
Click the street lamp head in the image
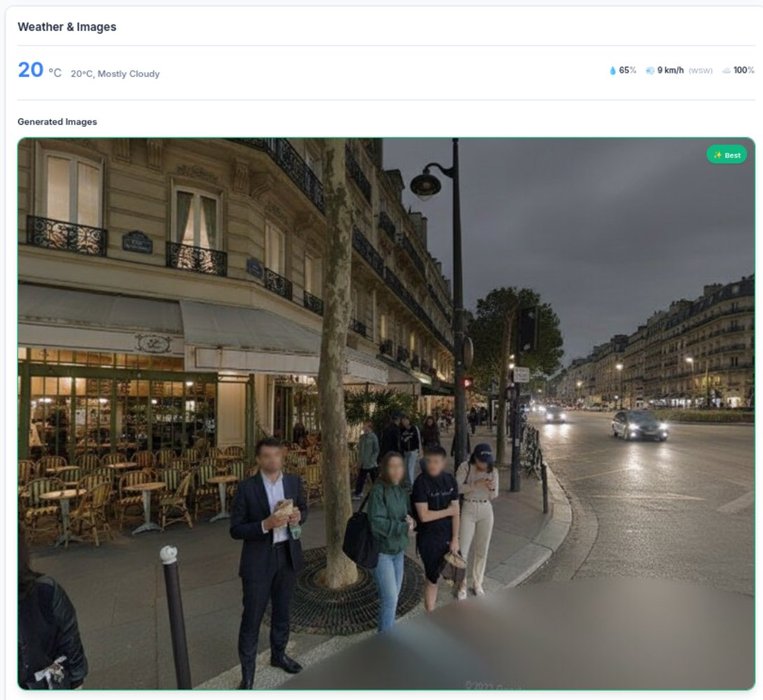tap(426, 184)
